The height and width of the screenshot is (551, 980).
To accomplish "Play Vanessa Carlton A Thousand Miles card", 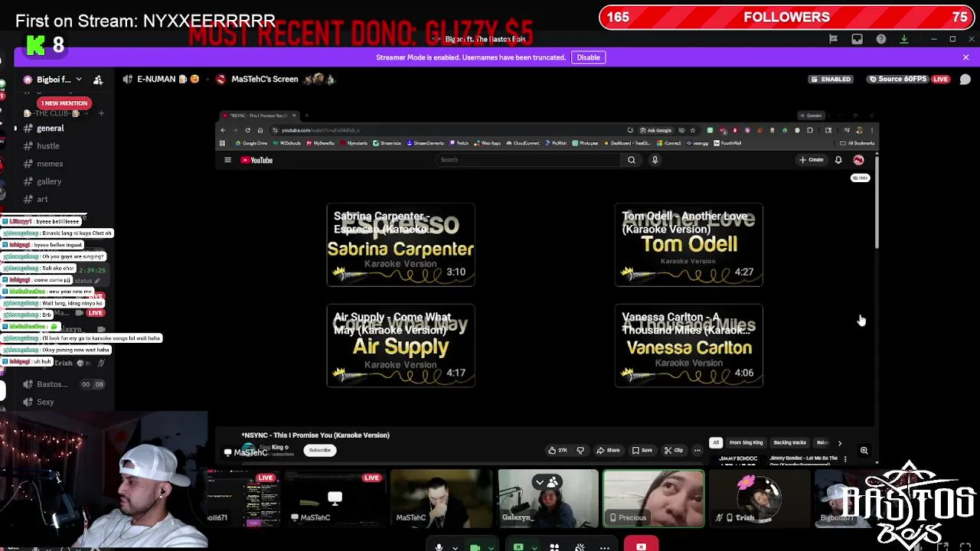I will tap(689, 346).
